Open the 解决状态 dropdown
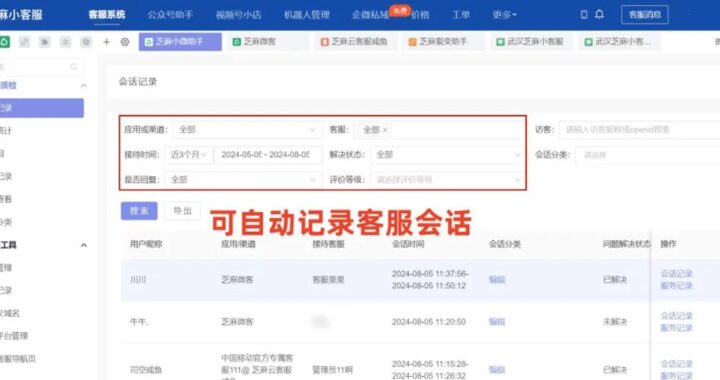This screenshot has width=720, height=380. (446, 155)
